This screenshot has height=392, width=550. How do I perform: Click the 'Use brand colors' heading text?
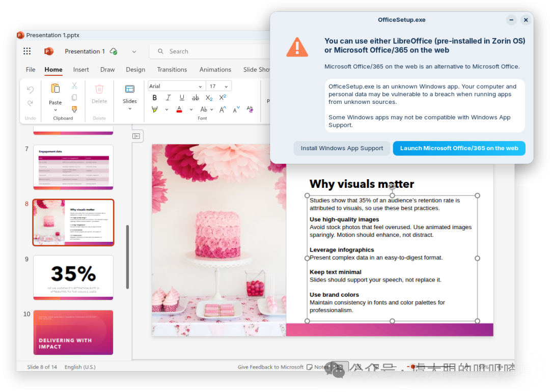(334, 295)
